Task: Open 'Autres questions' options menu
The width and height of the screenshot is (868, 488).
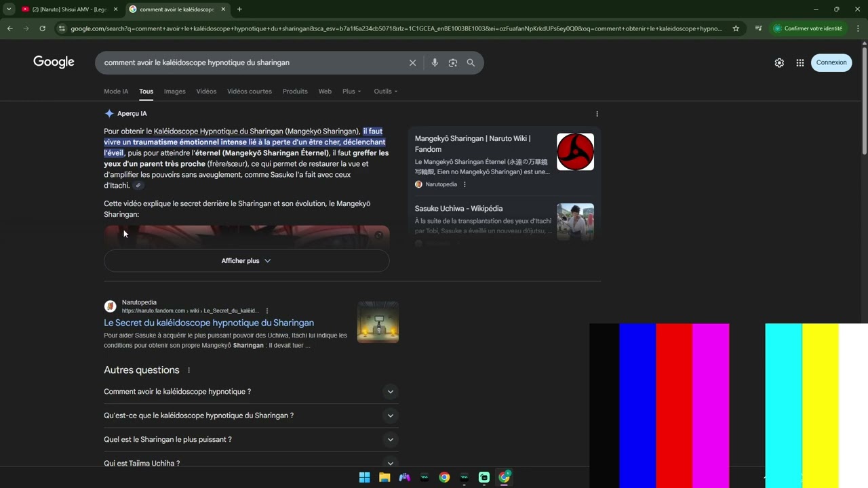Action: coord(189,370)
